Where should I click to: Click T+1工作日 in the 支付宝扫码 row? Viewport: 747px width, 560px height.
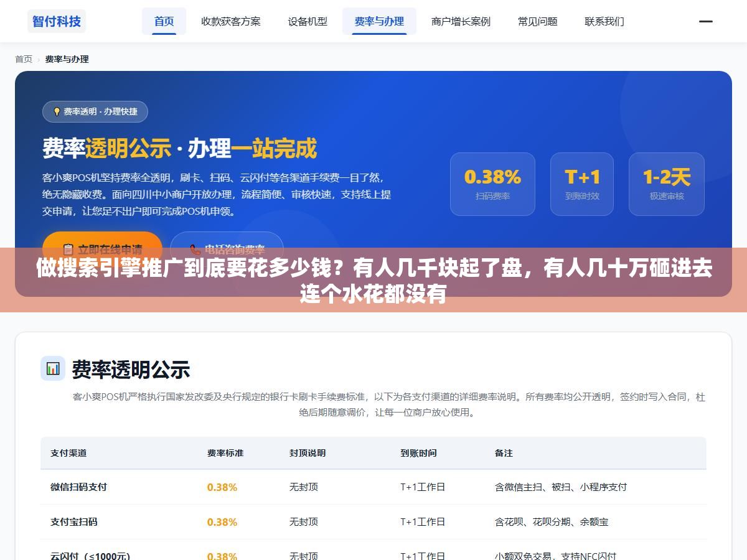click(x=423, y=522)
